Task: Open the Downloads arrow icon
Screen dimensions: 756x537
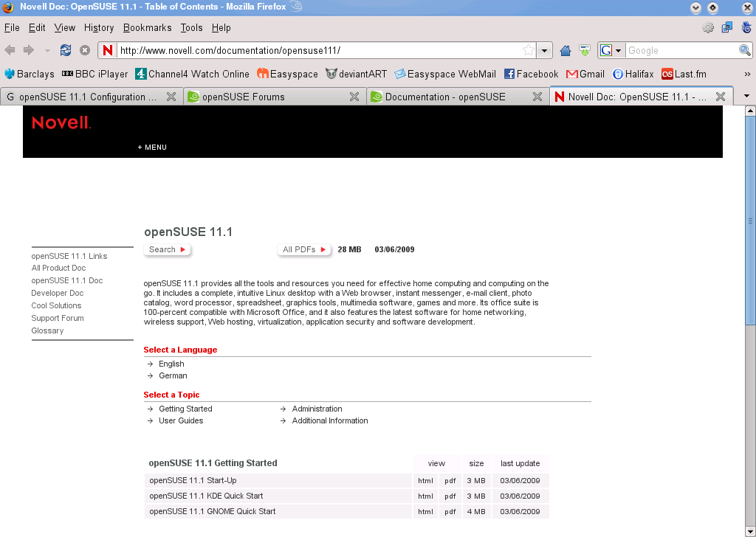Action: [585, 50]
